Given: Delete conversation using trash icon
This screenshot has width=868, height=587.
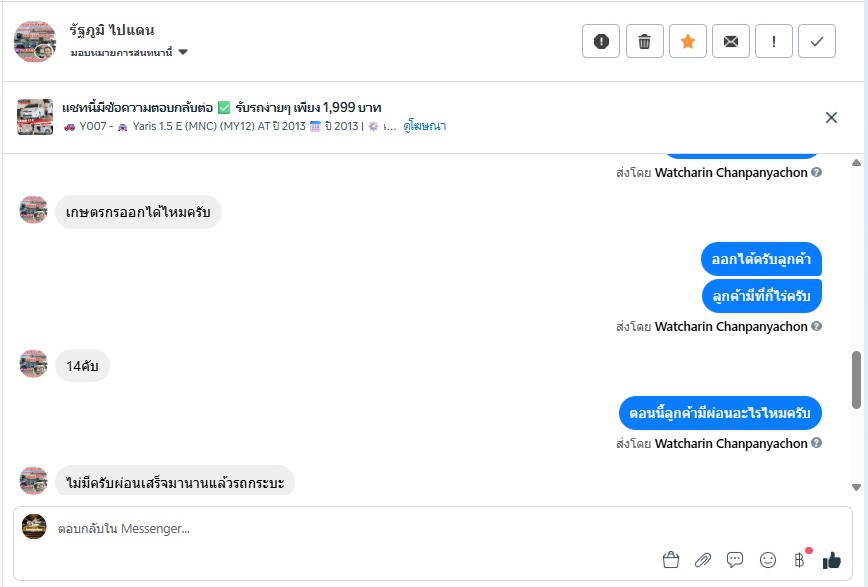Looking at the screenshot, I should pos(645,41).
